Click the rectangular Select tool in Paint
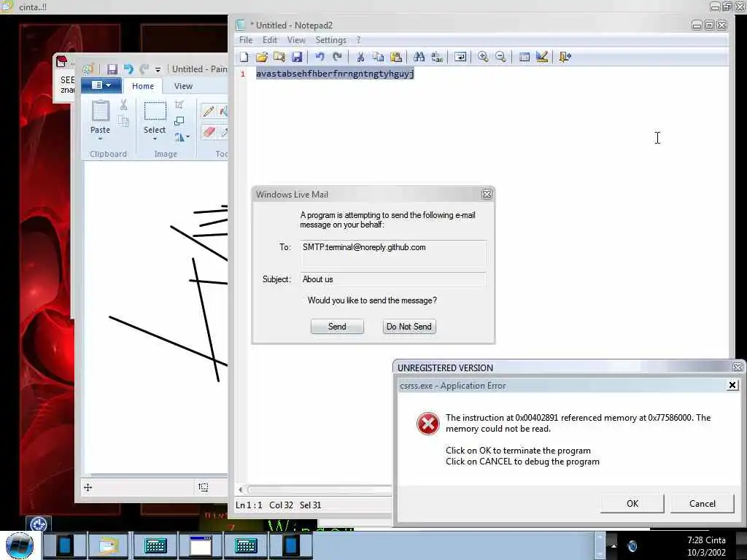 click(155, 111)
